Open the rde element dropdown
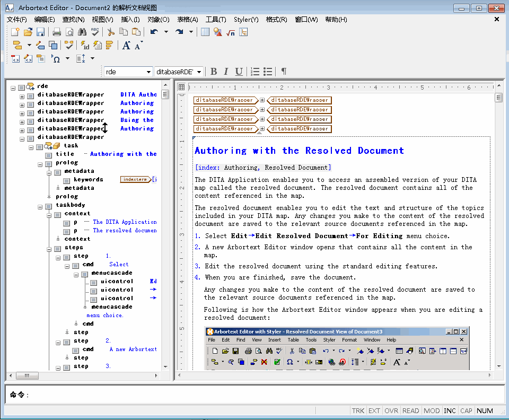This screenshot has height=420, width=509. 148,72
